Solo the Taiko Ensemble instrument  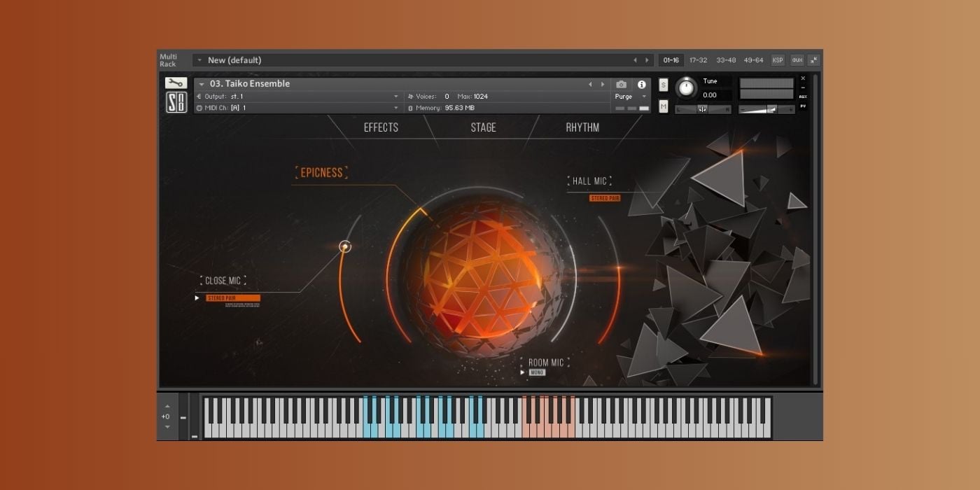(x=664, y=85)
